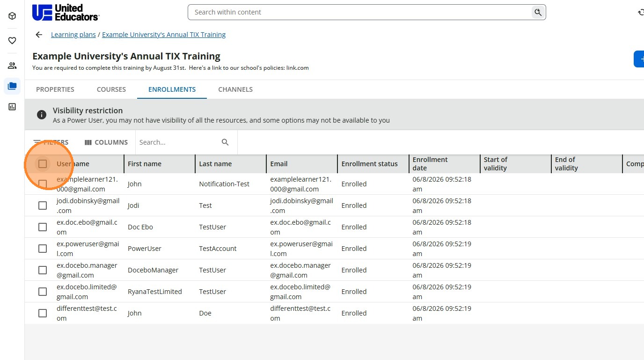Image resolution: width=644 pixels, height=360 pixels.
Task: Open the cube icon in left sidebar
Action: point(12,16)
